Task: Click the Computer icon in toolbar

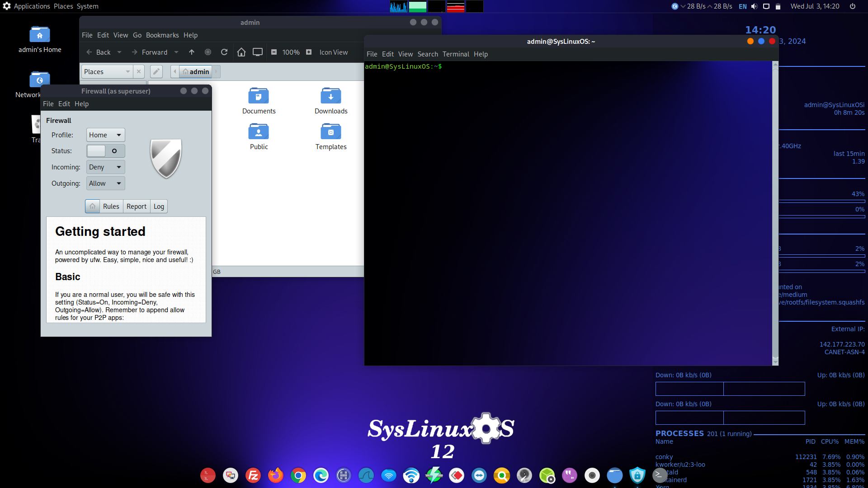Action: coord(258,52)
